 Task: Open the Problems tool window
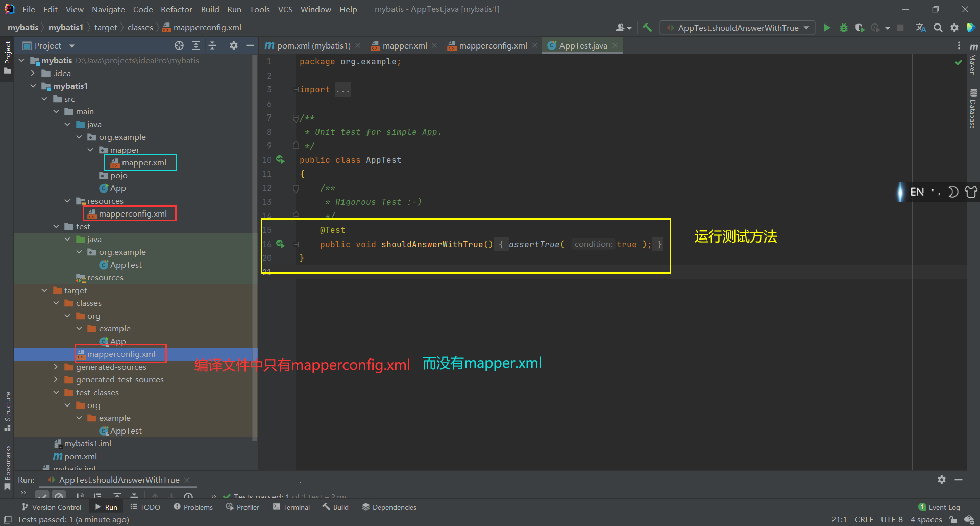pyautogui.click(x=193, y=507)
